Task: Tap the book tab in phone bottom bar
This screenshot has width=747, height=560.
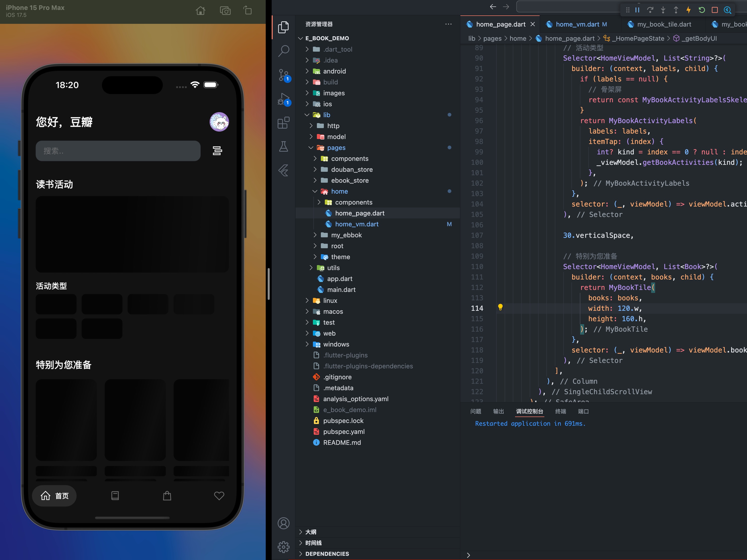Action: [x=115, y=495]
